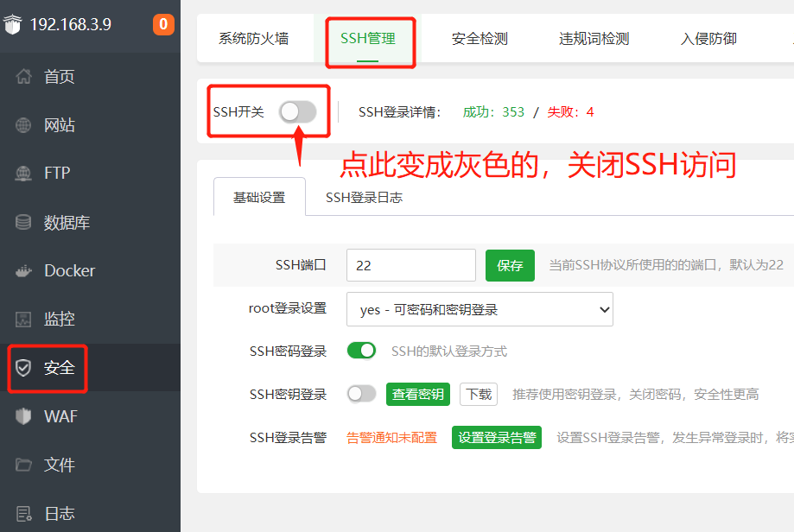Select 安全 label in the sidebar
Image resolution: width=794 pixels, height=532 pixels.
[60, 368]
